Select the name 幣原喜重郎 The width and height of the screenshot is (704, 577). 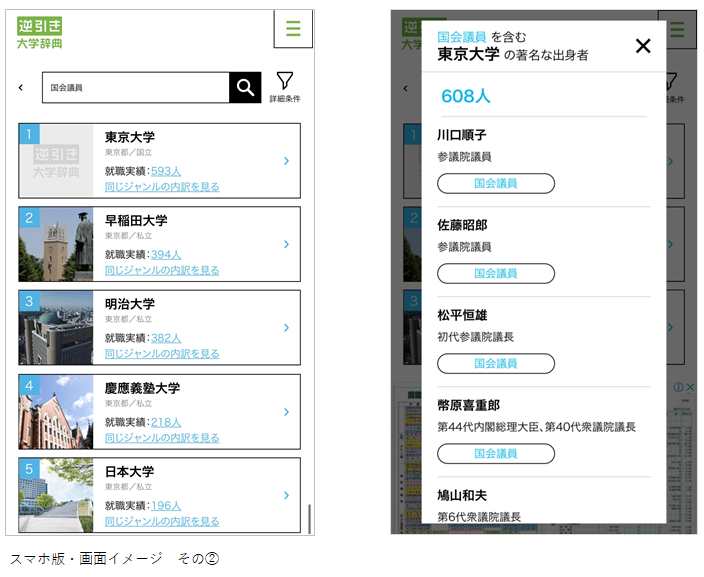[x=468, y=405]
